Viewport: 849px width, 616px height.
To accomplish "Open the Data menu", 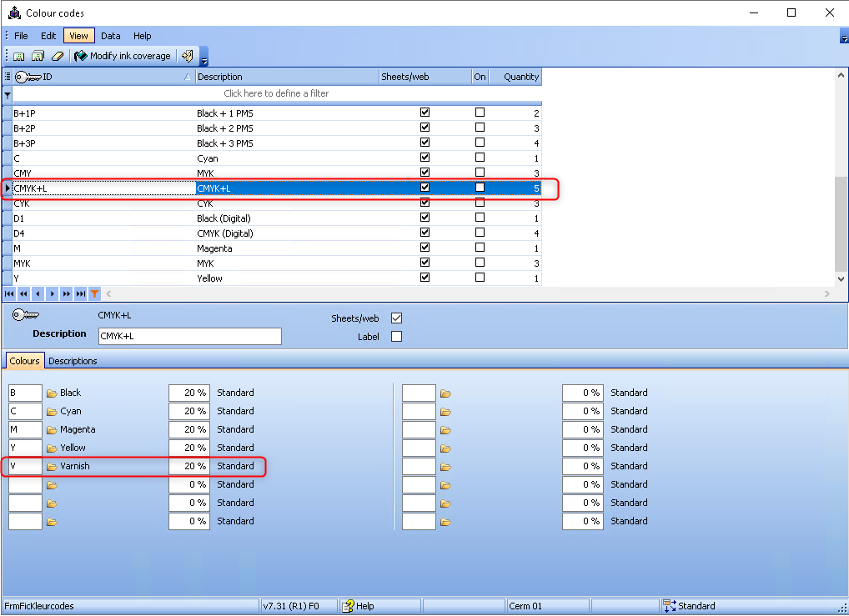I will (110, 36).
